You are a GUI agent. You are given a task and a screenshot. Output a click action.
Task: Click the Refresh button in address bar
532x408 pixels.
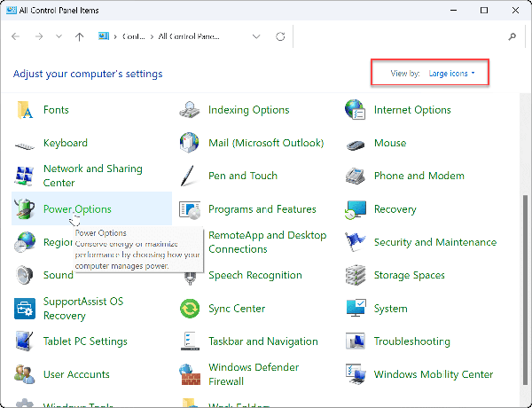280,37
